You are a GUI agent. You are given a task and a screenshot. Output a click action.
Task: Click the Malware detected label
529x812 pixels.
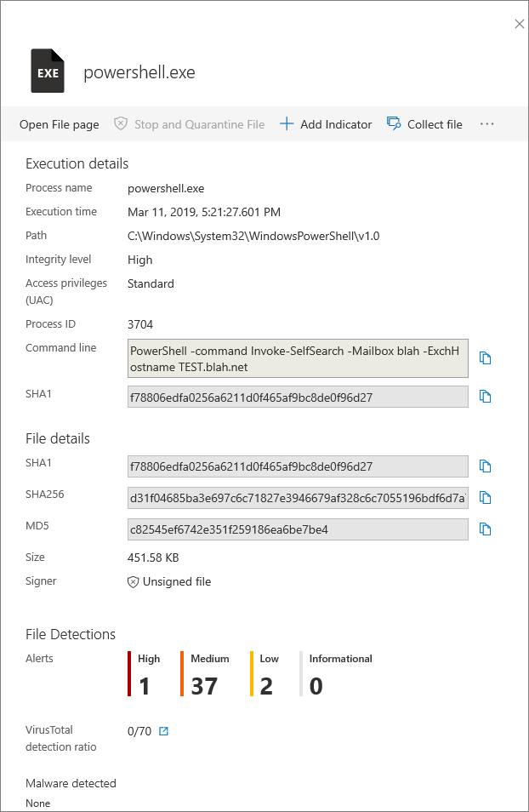(x=71, y=783)
